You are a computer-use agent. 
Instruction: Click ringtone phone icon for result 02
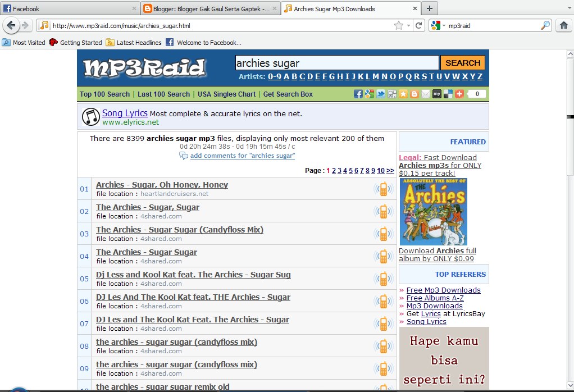pyautogui.click(x=383, y=211)
